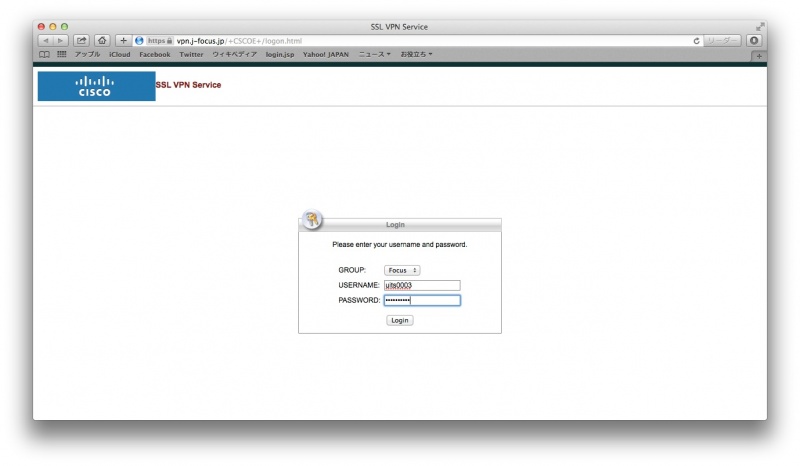Close the Safari window with red button
Screen dimensions: 800x466
tap(41, 27)
